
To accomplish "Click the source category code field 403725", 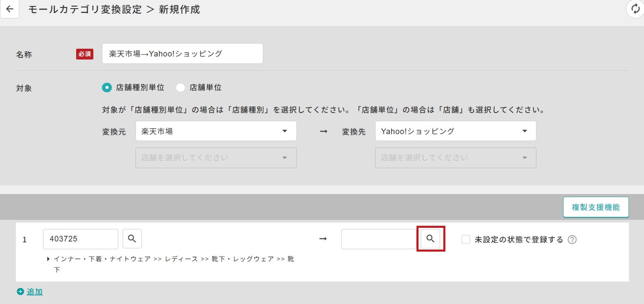I will pos(81,239).
